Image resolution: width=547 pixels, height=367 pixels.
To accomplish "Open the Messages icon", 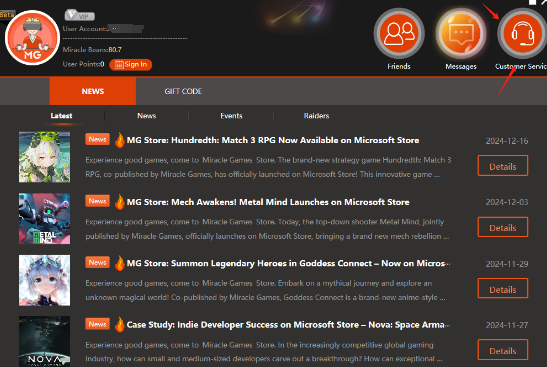I will pos(461,33).
